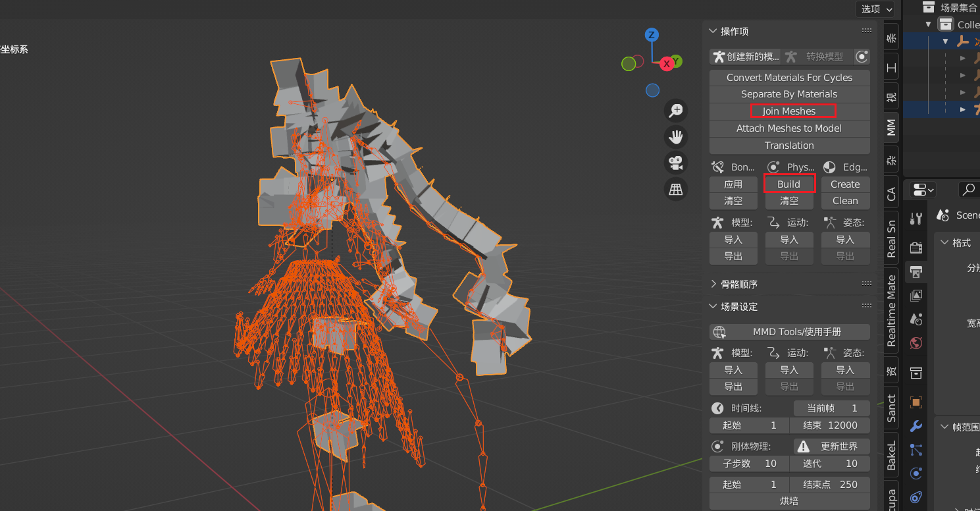
Task: Click the Create edge preview button
Action: (x=845, y=184)
